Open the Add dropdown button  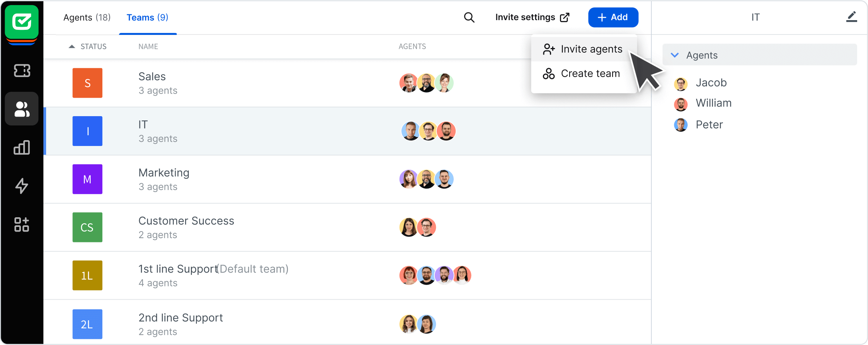tap(613, 17)
